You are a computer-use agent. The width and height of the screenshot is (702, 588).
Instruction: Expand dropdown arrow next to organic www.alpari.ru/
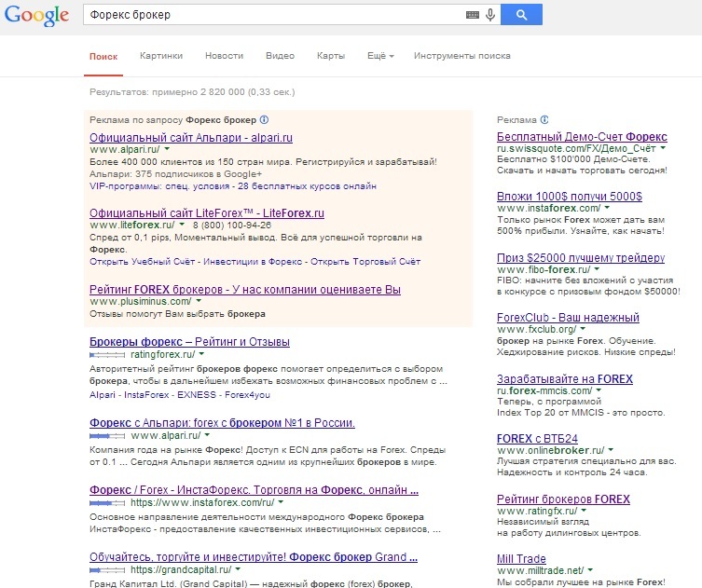(x=207, y=435)
